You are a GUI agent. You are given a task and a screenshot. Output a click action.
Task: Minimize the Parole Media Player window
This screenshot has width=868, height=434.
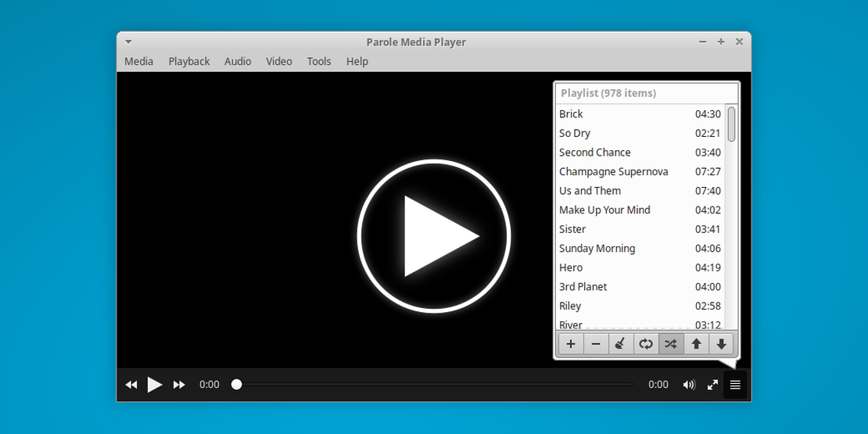point(702,41)
